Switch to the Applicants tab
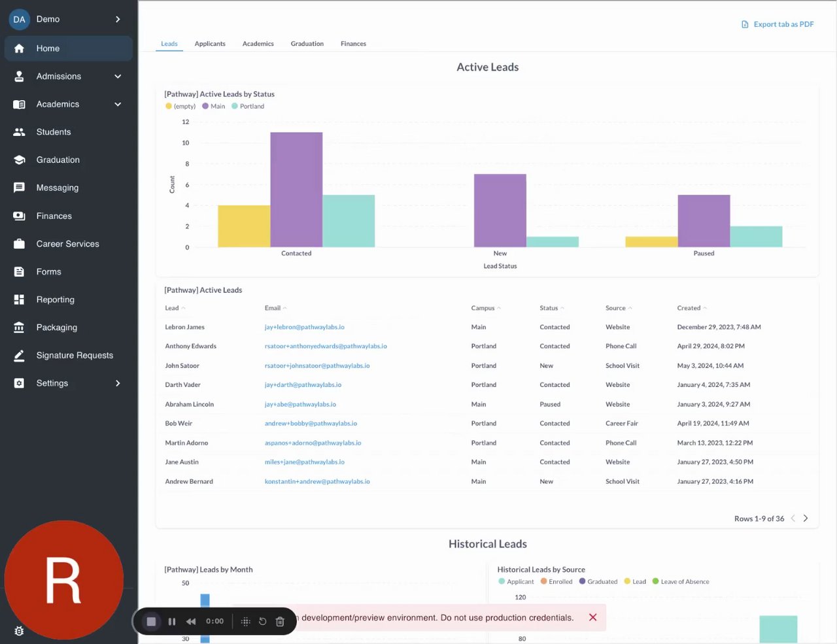The height and width of the screenshot is (644, 837). click(x=210, y=44)
